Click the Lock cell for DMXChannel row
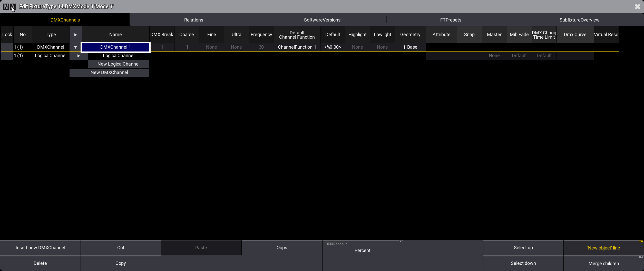Screen dimensions: 644x271 click(x=7, y=47)
